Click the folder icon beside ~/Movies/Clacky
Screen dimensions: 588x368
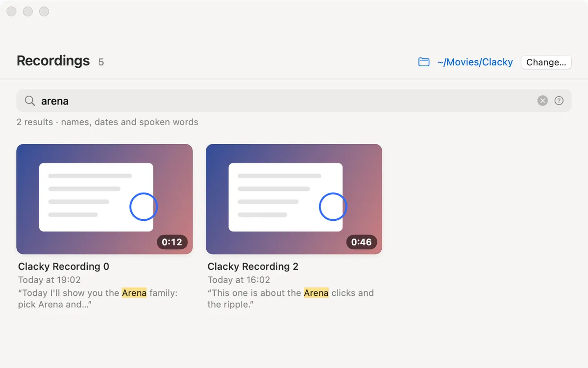(x=424, y=62)
